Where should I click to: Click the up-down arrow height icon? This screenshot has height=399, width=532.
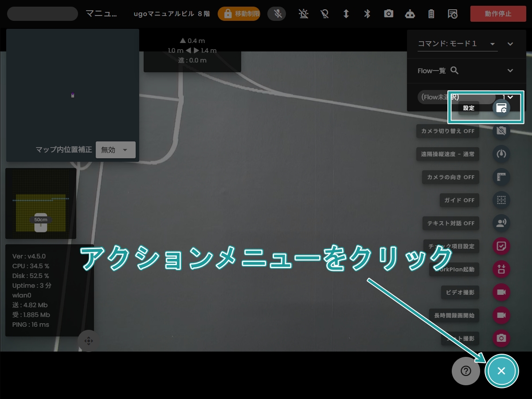(346, 14)
